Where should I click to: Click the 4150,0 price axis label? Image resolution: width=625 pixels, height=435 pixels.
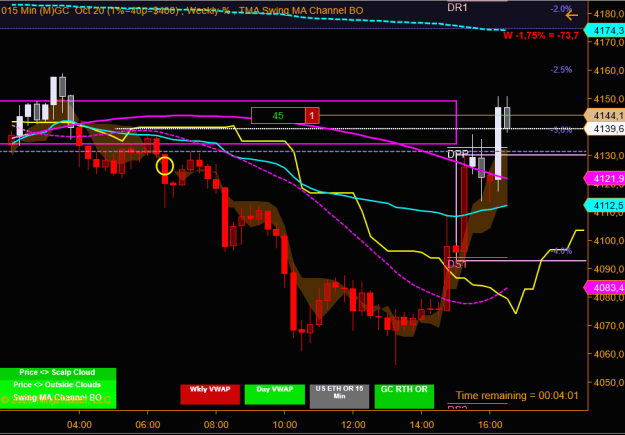(609, 99)
